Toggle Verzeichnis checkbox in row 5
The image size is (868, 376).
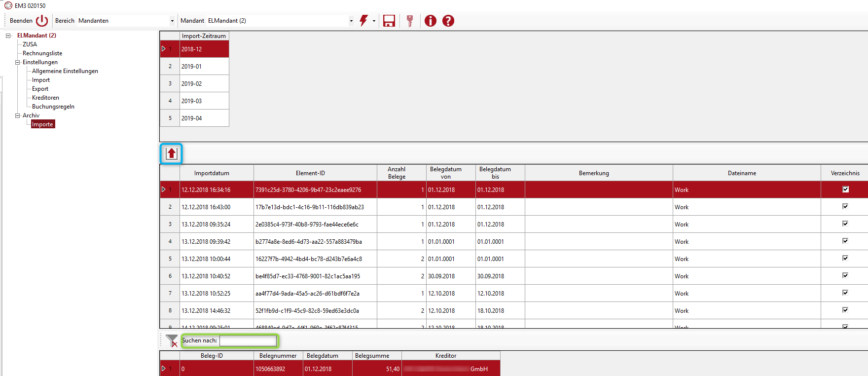[845, 259]
